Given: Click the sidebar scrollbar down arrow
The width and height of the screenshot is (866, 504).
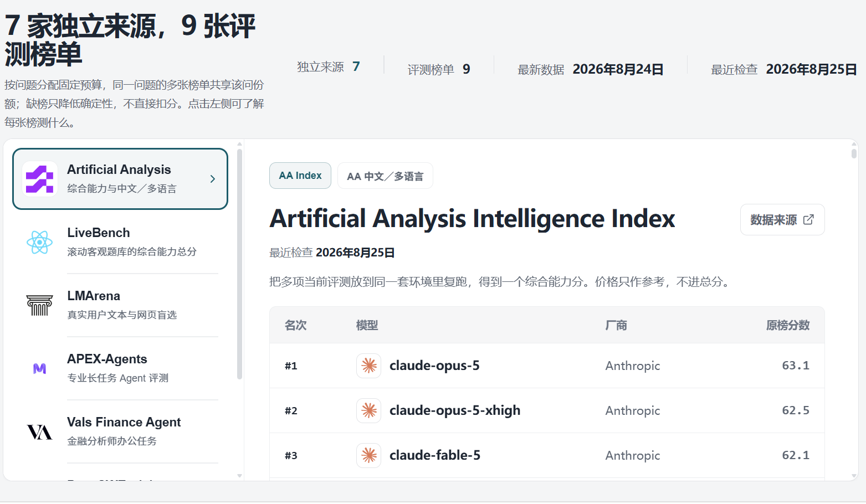Looking at the screenshot, I should pos(240,476).
